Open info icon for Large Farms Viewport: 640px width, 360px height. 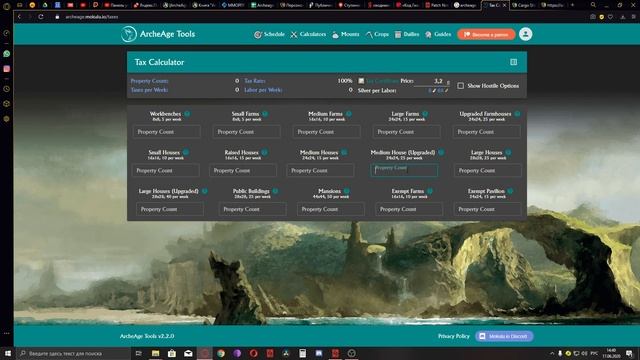[425, 114]
